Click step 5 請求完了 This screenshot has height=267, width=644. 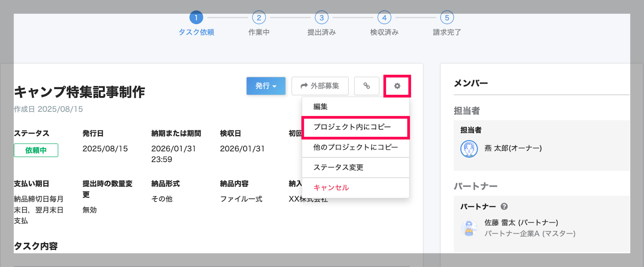pos(447,24)
